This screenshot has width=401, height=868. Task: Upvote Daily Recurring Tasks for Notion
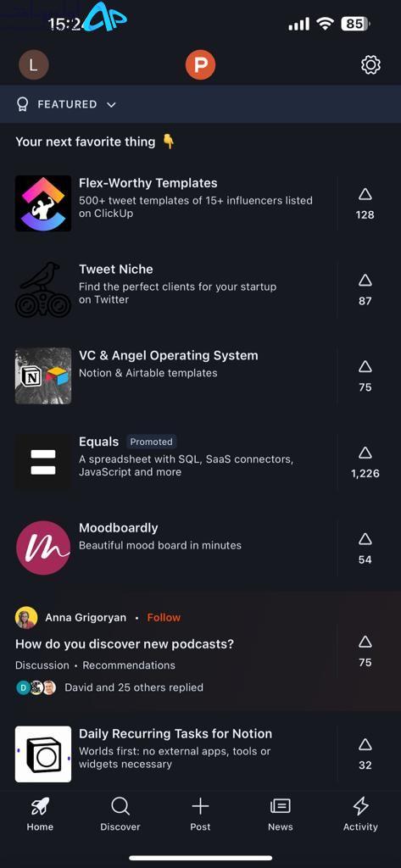[x=365, y=754]
